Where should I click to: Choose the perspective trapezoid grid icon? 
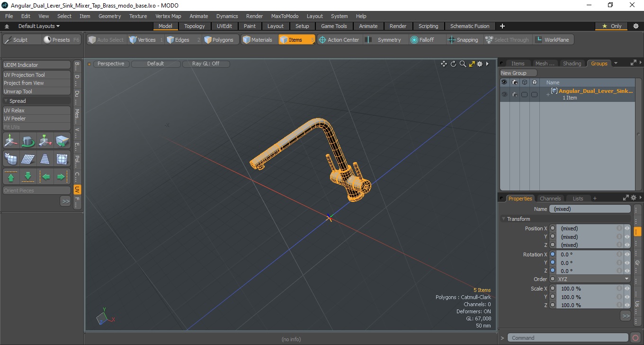[45, 159]
